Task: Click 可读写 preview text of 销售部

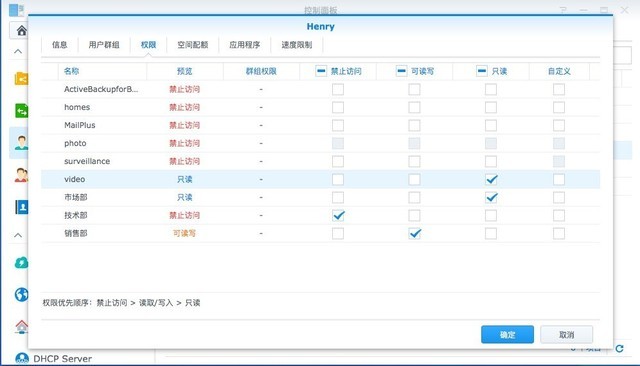Action: [x=184, y=233]
